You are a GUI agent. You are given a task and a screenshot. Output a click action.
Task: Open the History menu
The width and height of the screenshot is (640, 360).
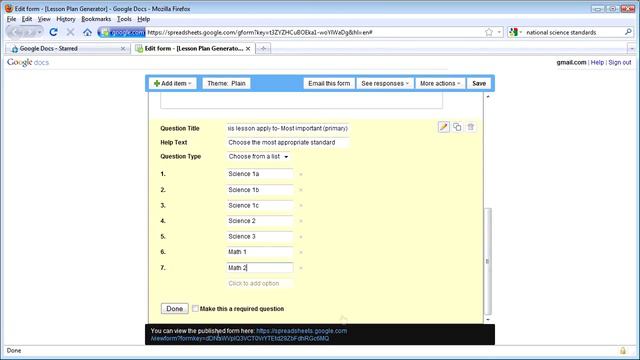(66, 19)
